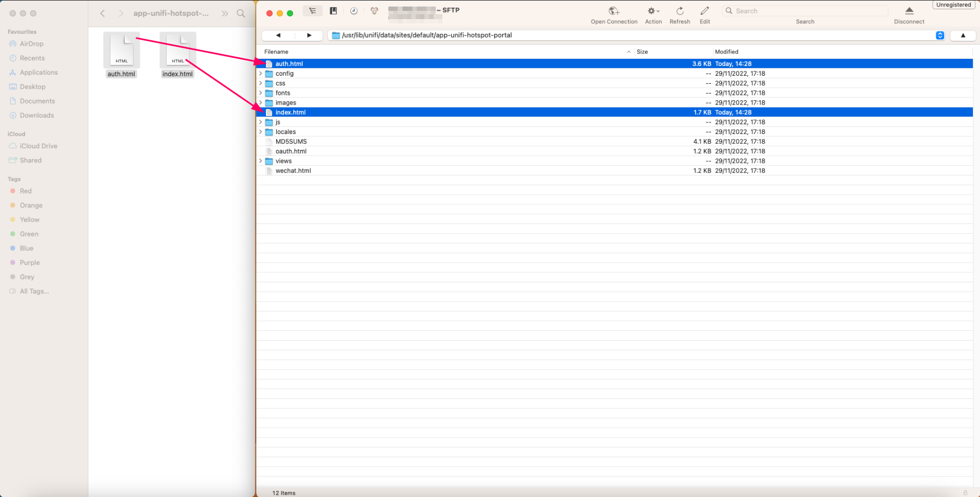The image size is (980, 497).
Task: Show the History clock view
Action: (x=354, y=11)
